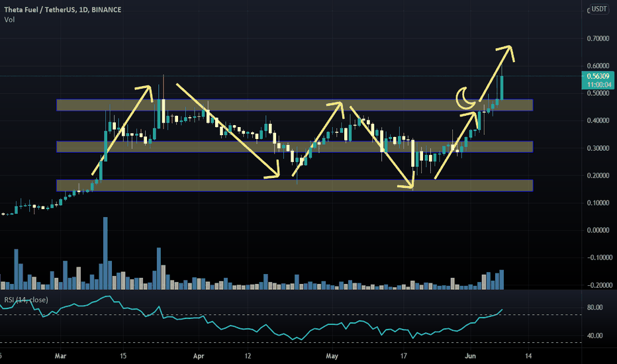The width and height of the screenshot is (617, 364).
Task: Click the 0.50000 price axis label
Action: 598,93
